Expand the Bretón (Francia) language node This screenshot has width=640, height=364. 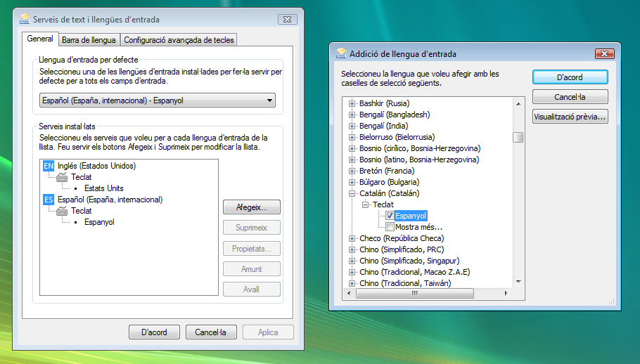[352, 171]
